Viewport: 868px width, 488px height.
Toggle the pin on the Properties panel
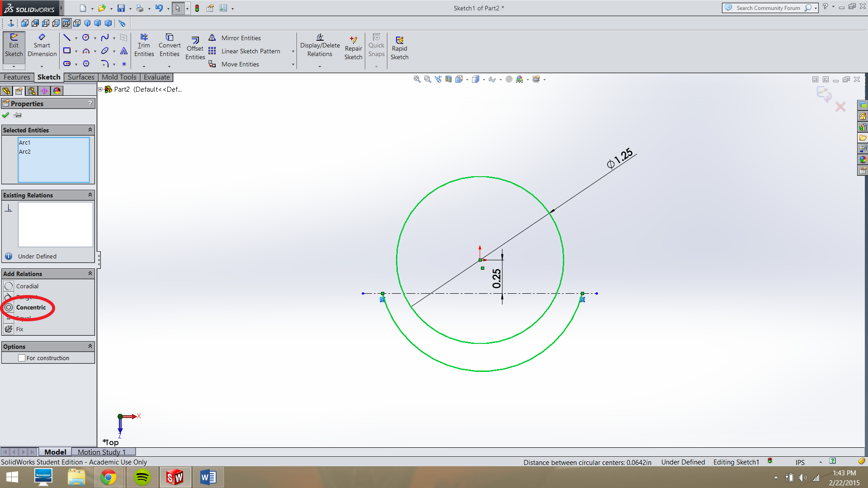[18, 115]
